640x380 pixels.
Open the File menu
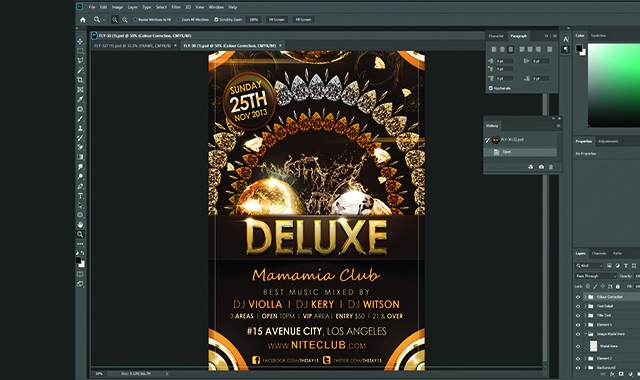[92, 7]
